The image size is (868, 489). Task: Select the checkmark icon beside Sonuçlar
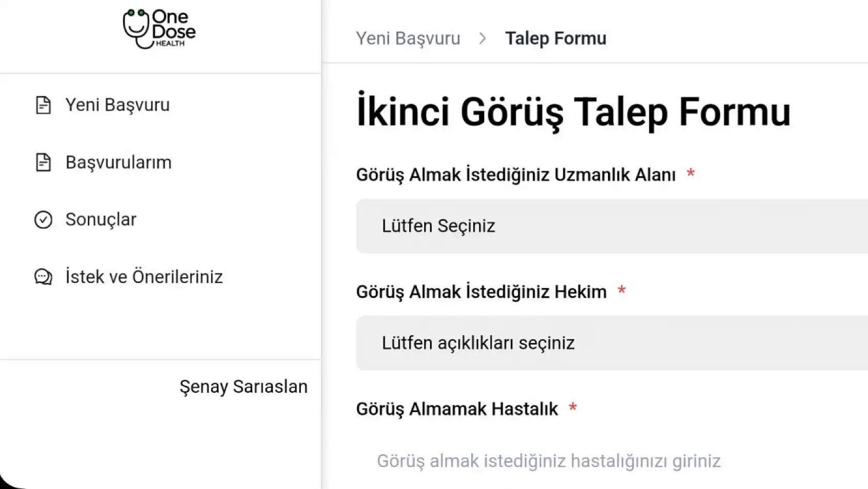(x=43, y=219)
